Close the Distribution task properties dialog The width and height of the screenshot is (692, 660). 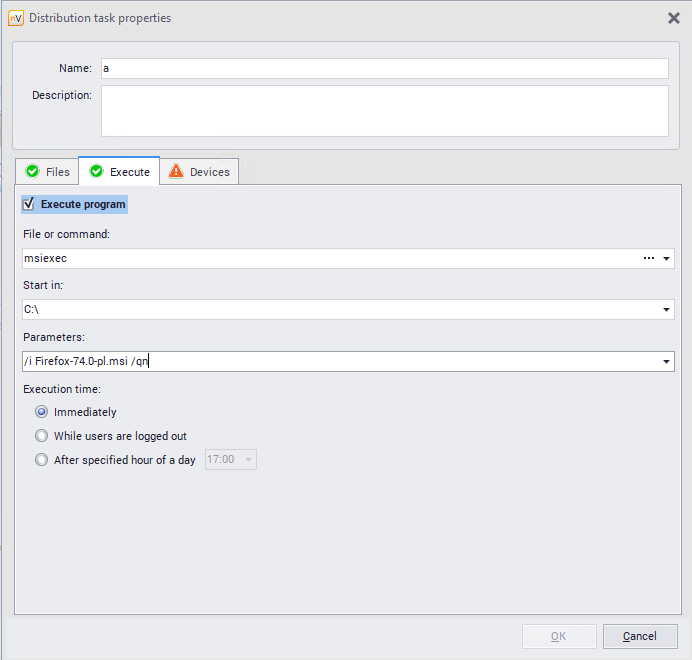point(674,18)
